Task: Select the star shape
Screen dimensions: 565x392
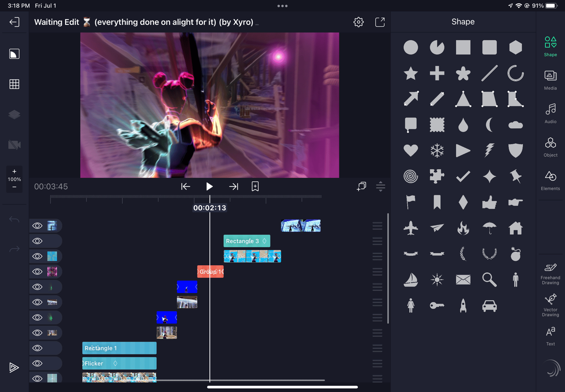Action: point(411,73)
